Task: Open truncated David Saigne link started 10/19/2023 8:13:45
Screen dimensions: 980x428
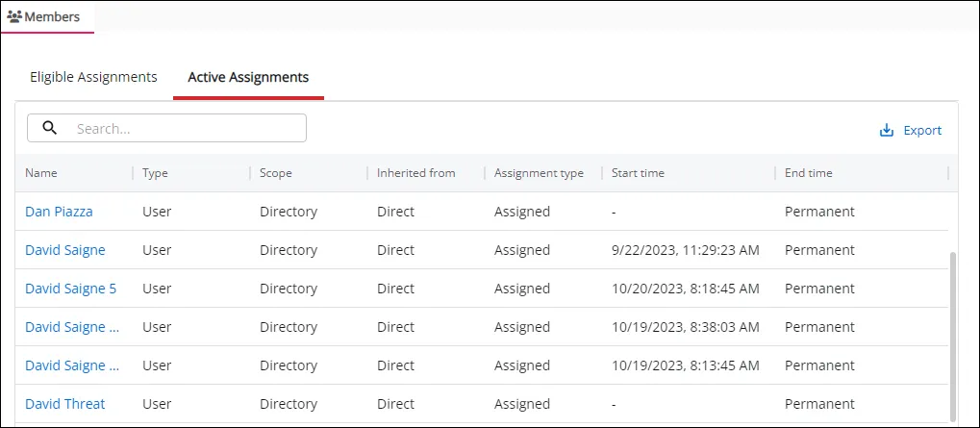Action: [72, 365]
